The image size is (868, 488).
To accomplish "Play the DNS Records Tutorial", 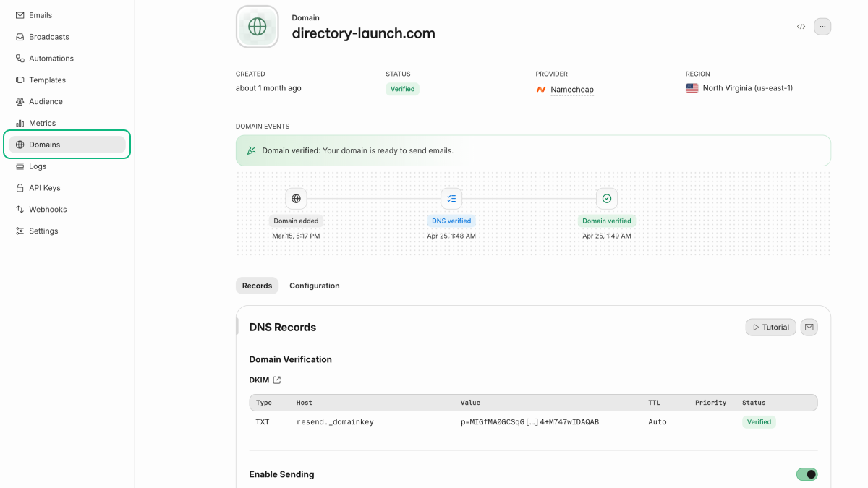I will (x=770, y=328).
